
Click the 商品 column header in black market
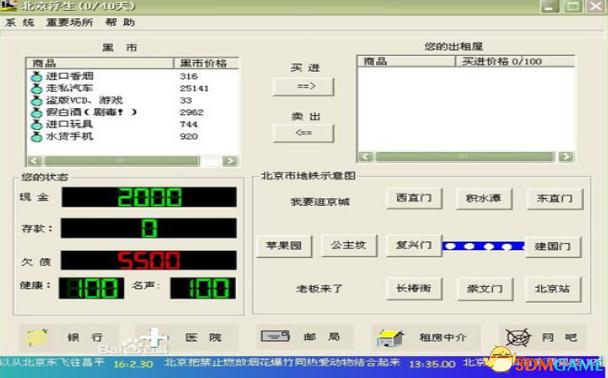[100, 63]
